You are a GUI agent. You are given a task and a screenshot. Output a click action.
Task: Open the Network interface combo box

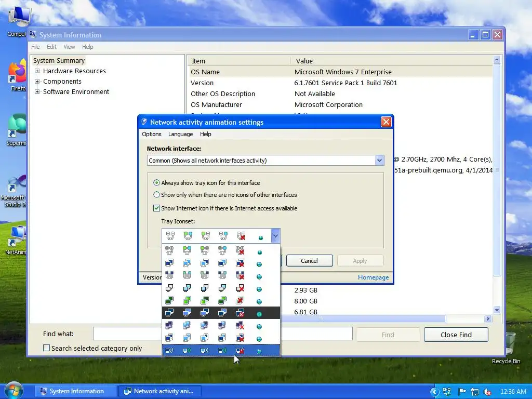coord(265,161)
